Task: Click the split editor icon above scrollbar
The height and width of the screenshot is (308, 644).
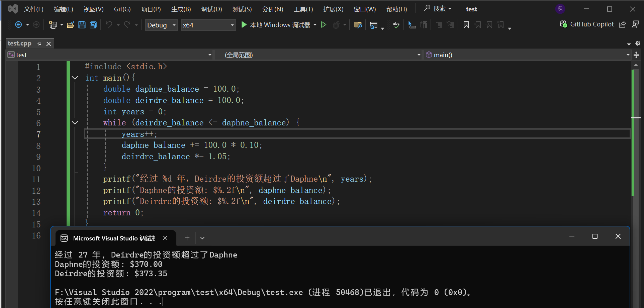Action: click(636, 55)
